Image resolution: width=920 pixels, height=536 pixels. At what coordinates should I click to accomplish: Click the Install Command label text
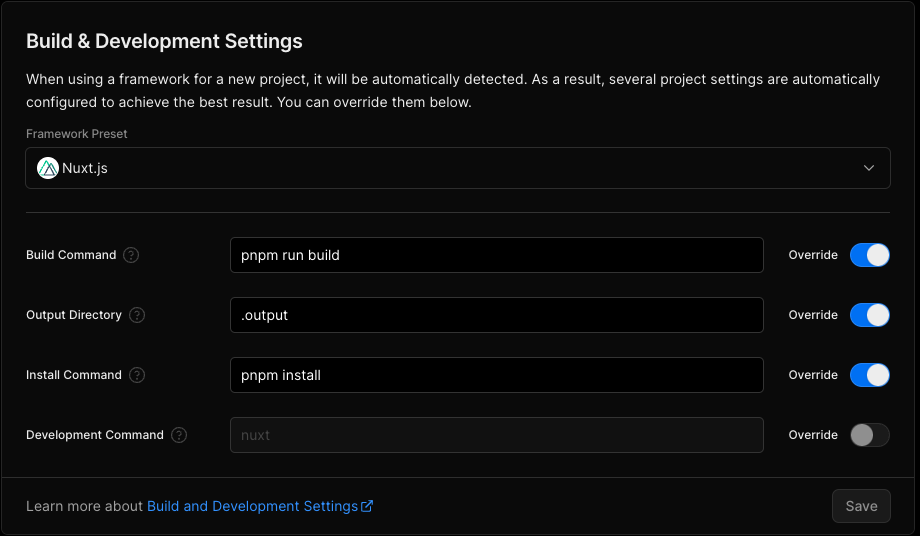(74, 375)
